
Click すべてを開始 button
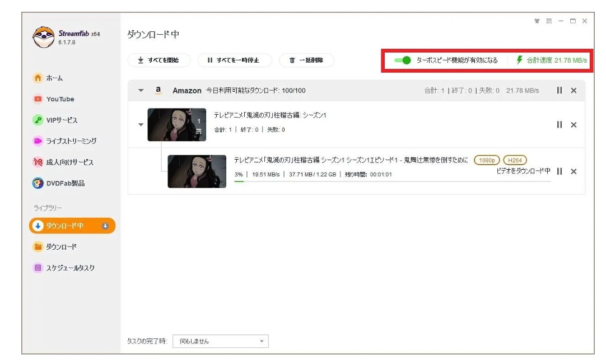(159, 60)
